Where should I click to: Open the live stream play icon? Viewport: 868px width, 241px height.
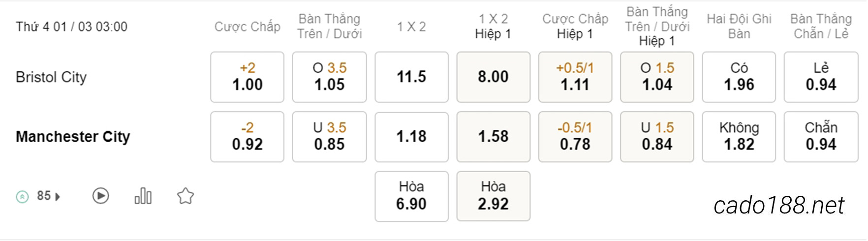[100, 196]
